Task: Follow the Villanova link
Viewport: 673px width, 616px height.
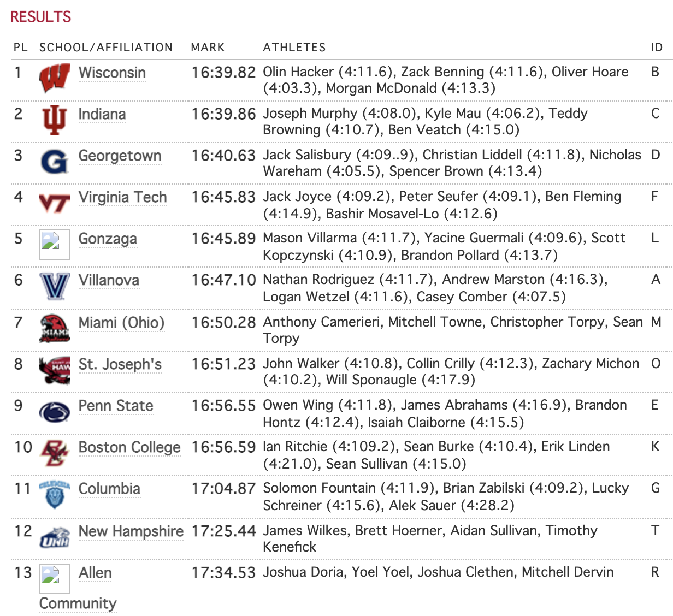Action: point(109,280)
